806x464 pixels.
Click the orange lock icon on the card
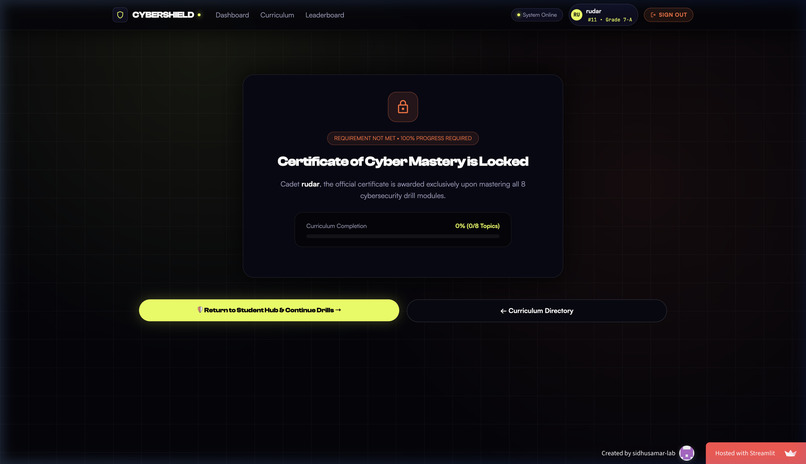point(402,107)
